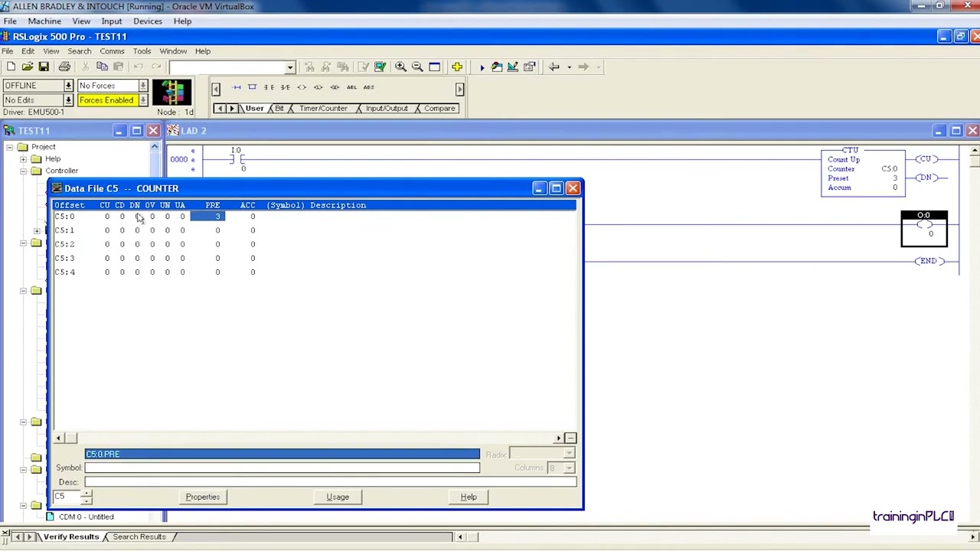Open the VirtualBox Devices menu

[148, 21]
